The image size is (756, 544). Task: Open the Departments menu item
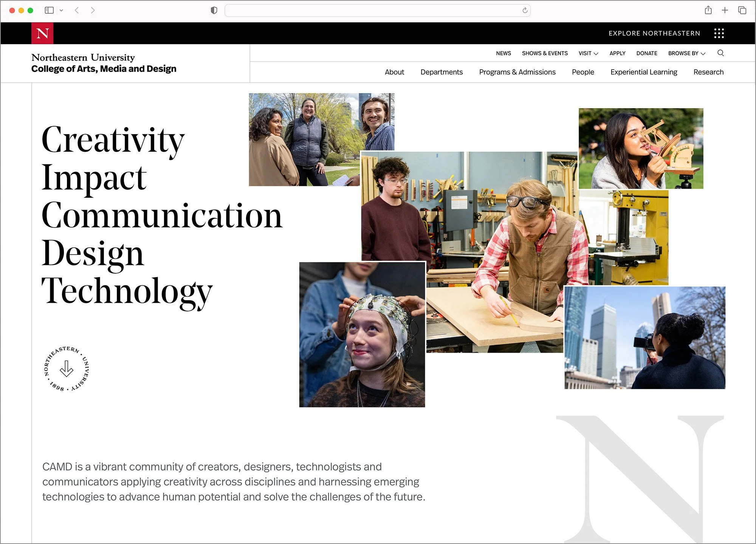coord(442,72)
